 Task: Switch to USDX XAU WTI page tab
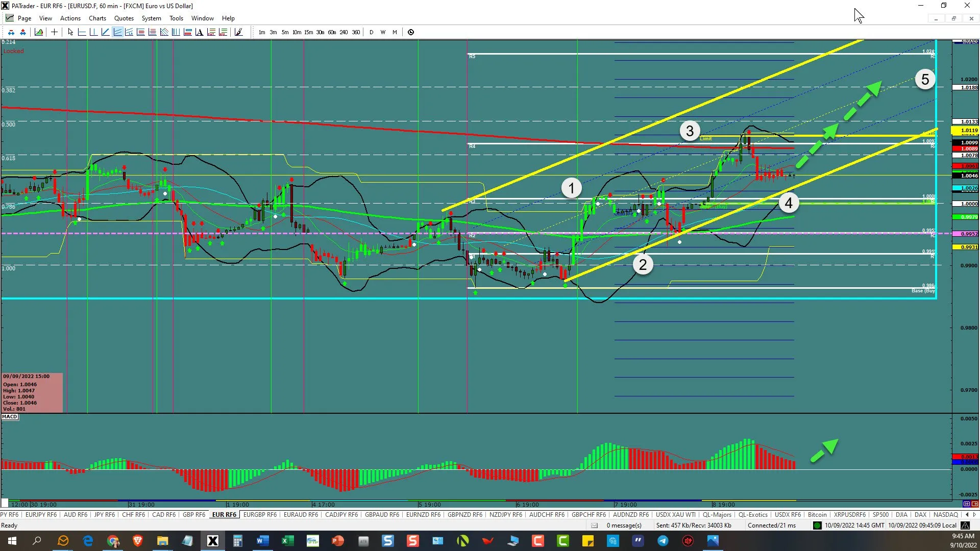tap(676, 515)
